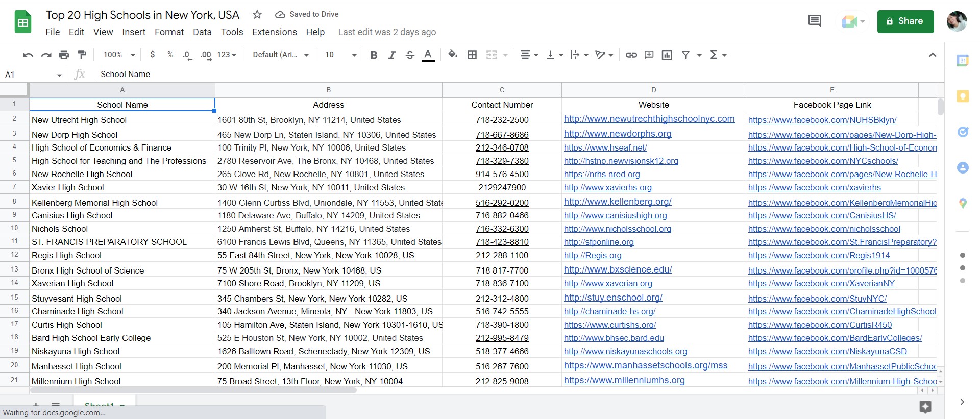Click the Explore button at bottom right
Image resolution: width=980 pixels, height=419 pixels.
tap(925, 407)
